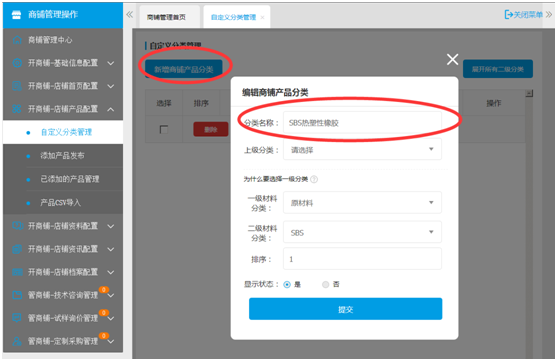Tick the row checkbox in the 选择 column
Image resolution: width=557 pixels, height=361 pixels.
pyautogui.click(x=164, y=129)
